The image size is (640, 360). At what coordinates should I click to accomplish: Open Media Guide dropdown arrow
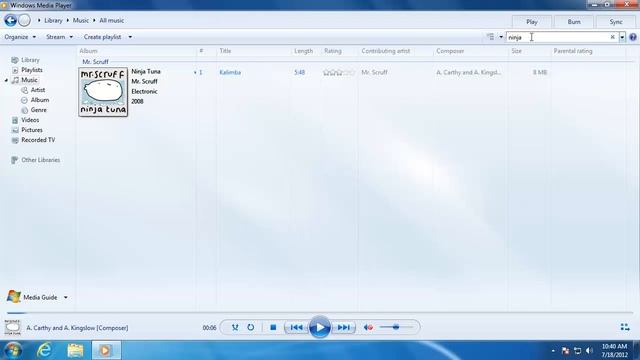(66, 298)
